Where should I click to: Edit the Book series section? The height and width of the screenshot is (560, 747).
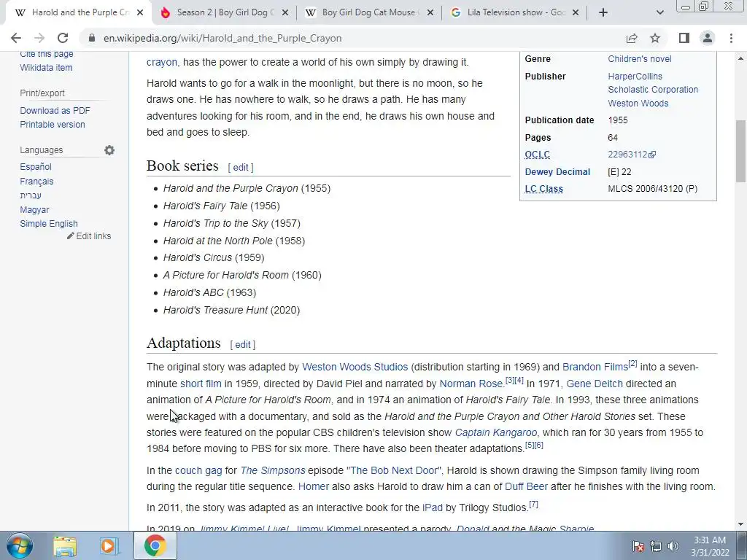coord(241,168)
